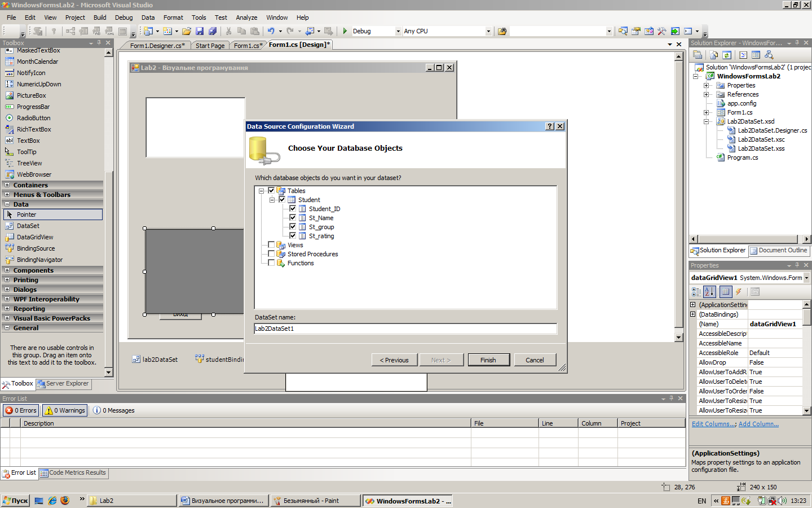Open the Toolbox hammer-and-wrench icon
The width and height of the screenshot is (812, 508).
(661, 31)
